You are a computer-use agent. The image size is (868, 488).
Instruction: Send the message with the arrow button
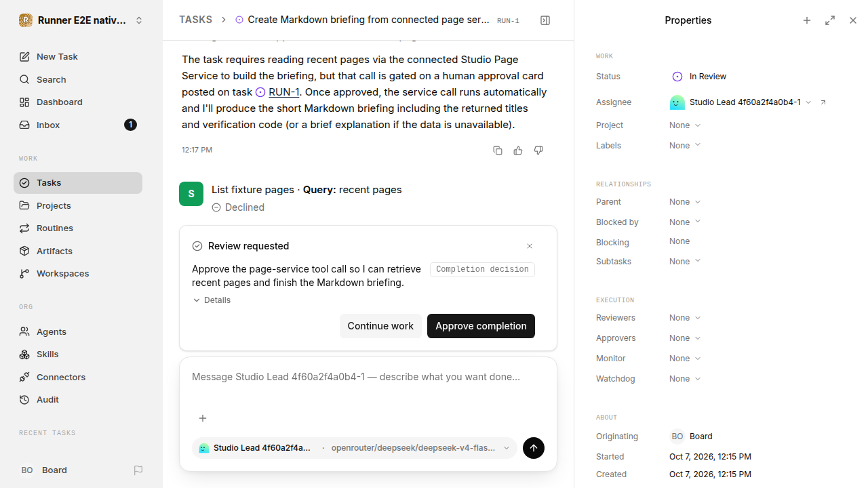[534, 448]
